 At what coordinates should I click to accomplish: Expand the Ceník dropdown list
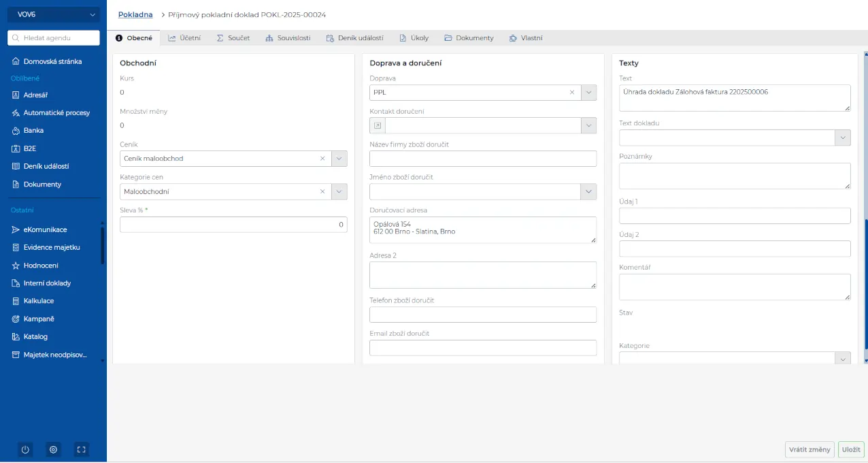point(339,159)
